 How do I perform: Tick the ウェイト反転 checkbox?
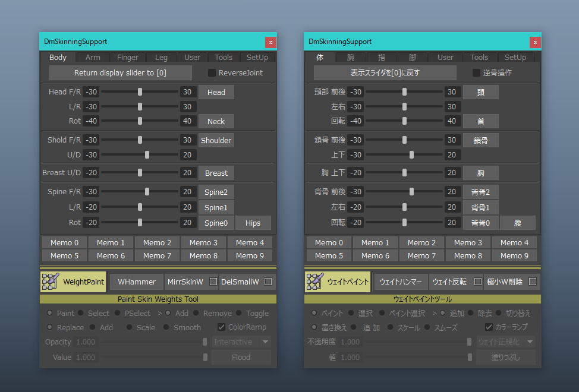click(x=477, y=282)
